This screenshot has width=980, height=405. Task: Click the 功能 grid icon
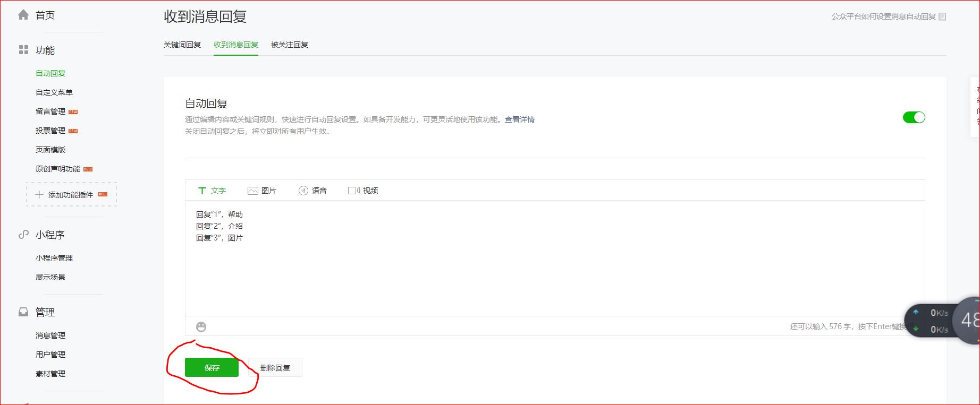coord(23,50)
